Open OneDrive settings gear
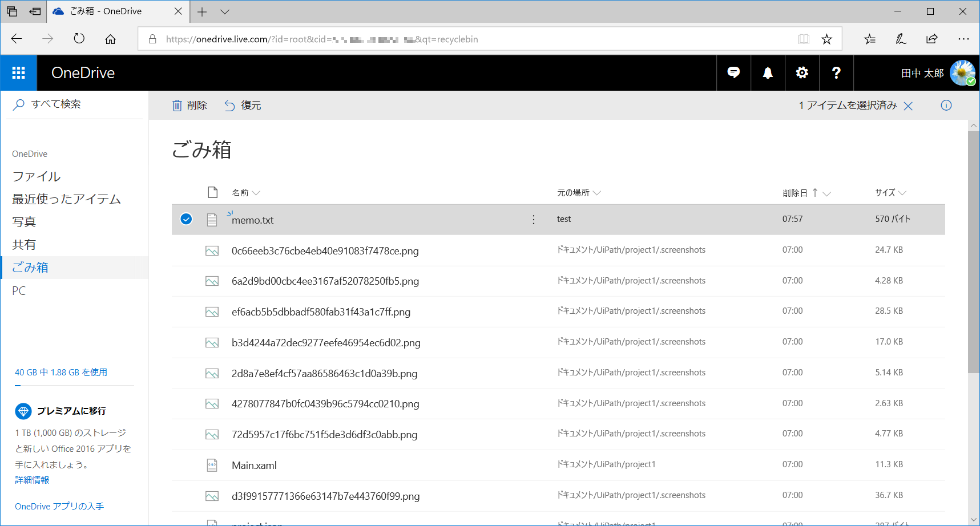The width and height of the screenshot is (980, 526). pyautogui.click(x=802, y=72)
